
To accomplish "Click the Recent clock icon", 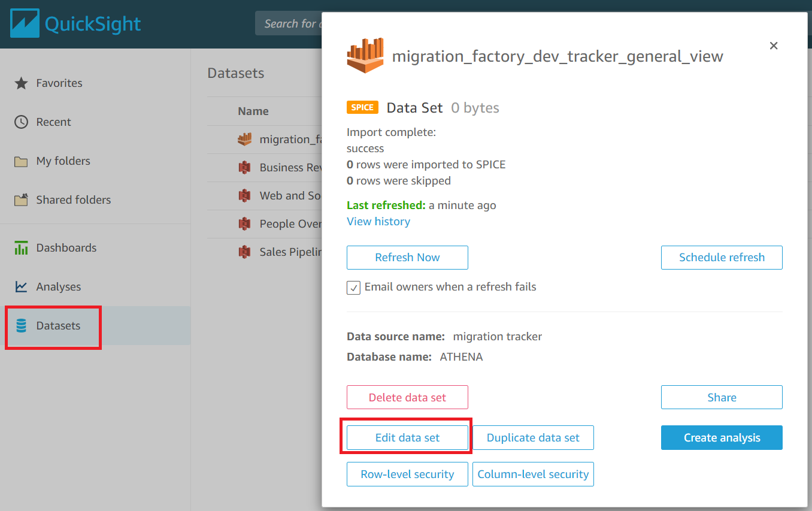I will 22,122.
